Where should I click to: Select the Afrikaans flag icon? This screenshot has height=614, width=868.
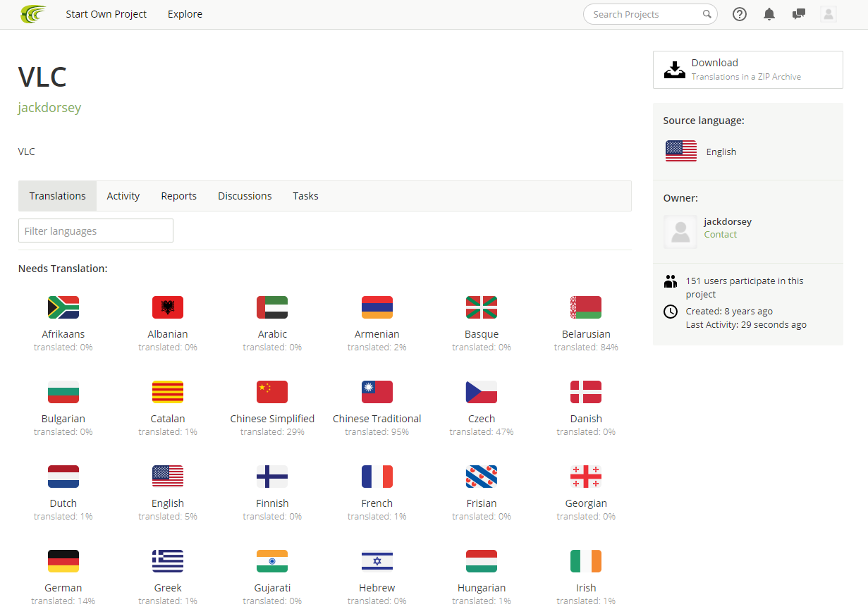(63, 307)
